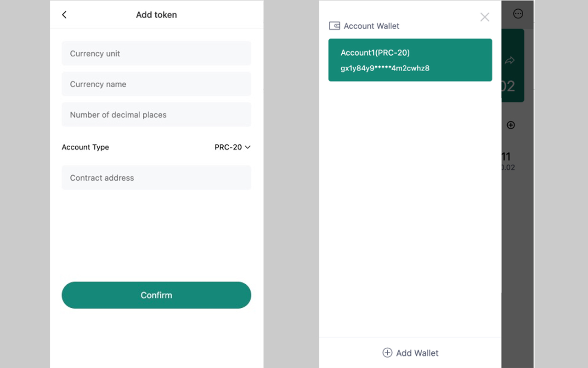This screenshot has height=368, width=588.
Task: Click the Add token page title
Action: pos(156,15)
